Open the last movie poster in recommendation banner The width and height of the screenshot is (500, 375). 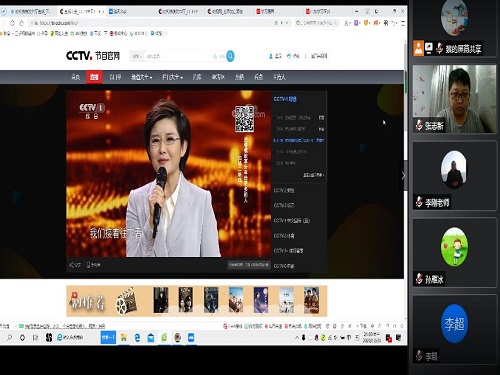tap(311, 300)
